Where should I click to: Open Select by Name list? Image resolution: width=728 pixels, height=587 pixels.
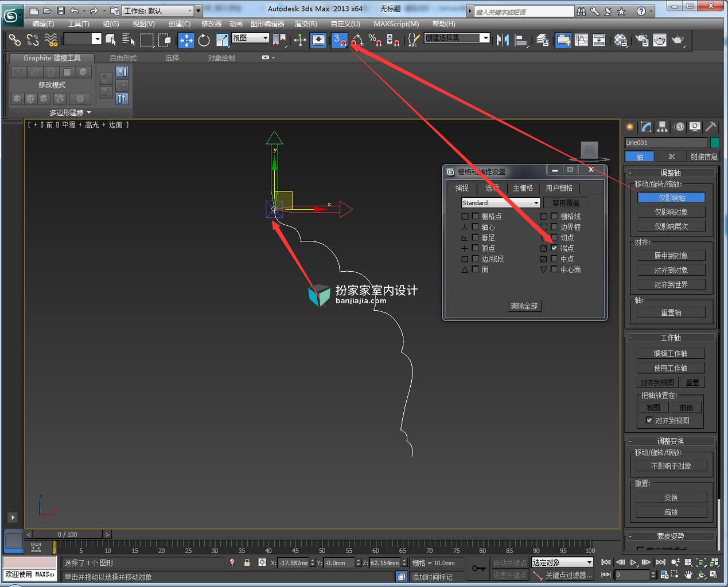pos(129,40)
